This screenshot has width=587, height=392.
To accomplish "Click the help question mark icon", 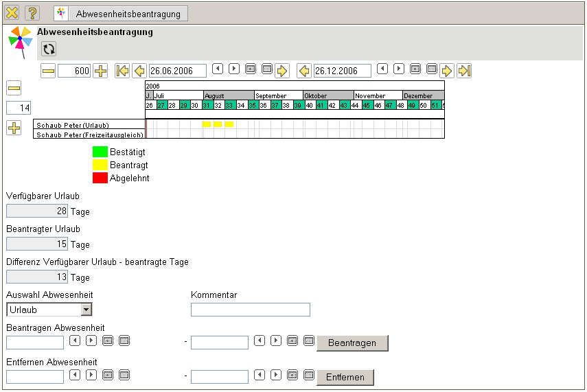I will click(32, 13).
